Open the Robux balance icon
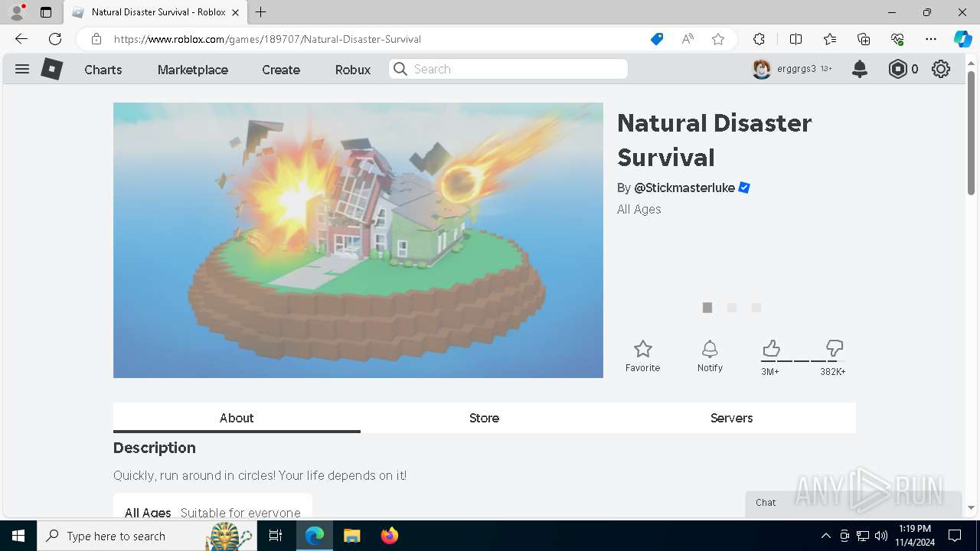 point(897,69)
